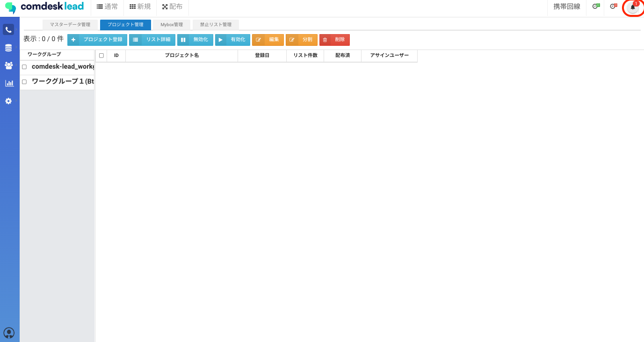Open the users group sidebar icon
The width and height of the screenshot is (644, 342).
8,65
